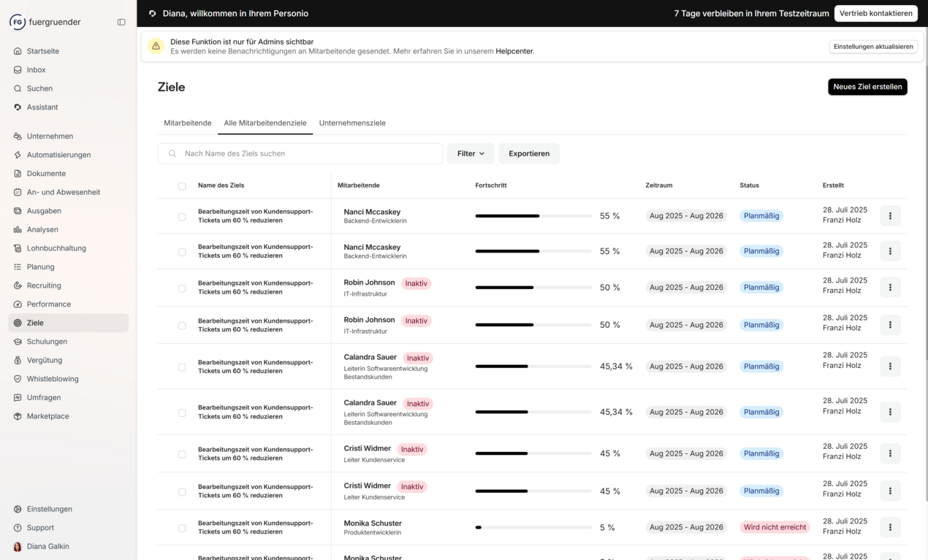Open An- und Abwesenheit calendar icon
The width and height of the screenshot is (928, 560).
(x=18, y=192)
